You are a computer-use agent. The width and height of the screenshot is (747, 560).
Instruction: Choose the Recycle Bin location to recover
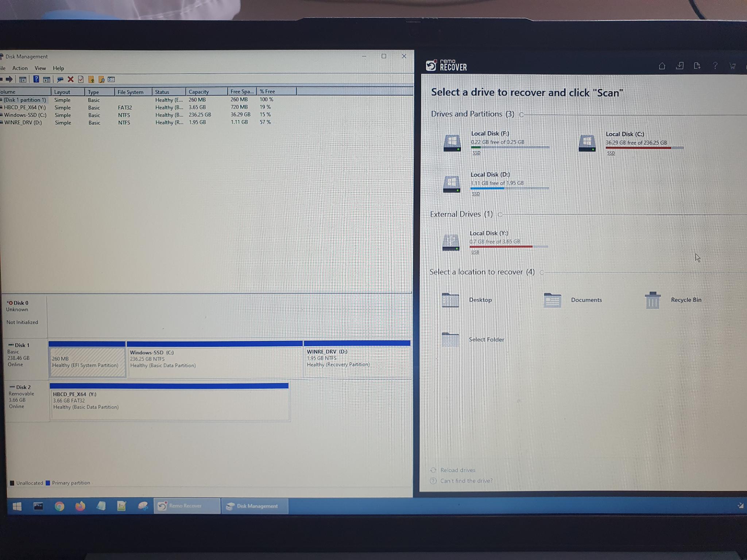[x=673, y=300]
